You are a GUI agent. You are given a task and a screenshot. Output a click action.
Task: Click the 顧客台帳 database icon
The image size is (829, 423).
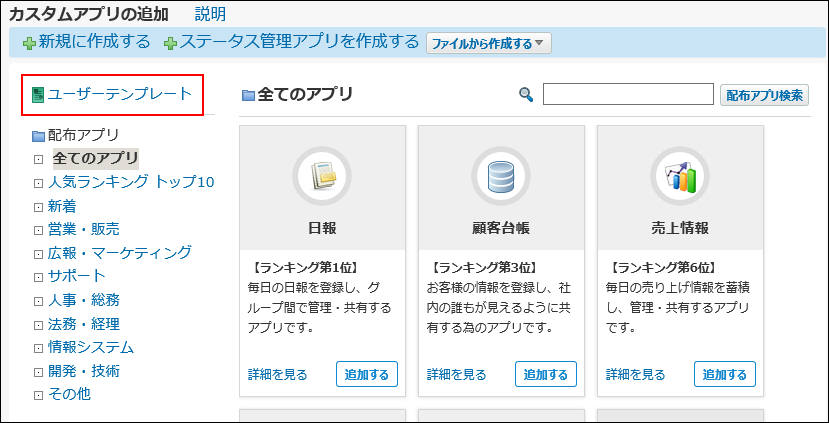[x=501, y=176]
